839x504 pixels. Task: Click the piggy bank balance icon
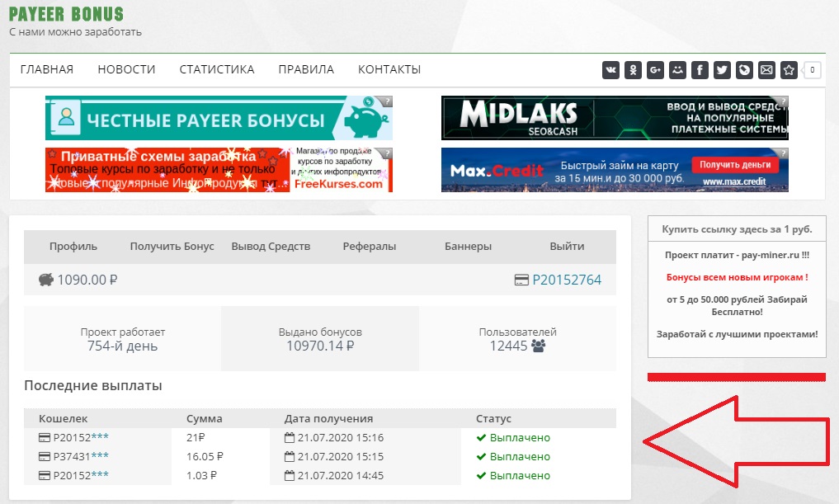pos(46,280)
